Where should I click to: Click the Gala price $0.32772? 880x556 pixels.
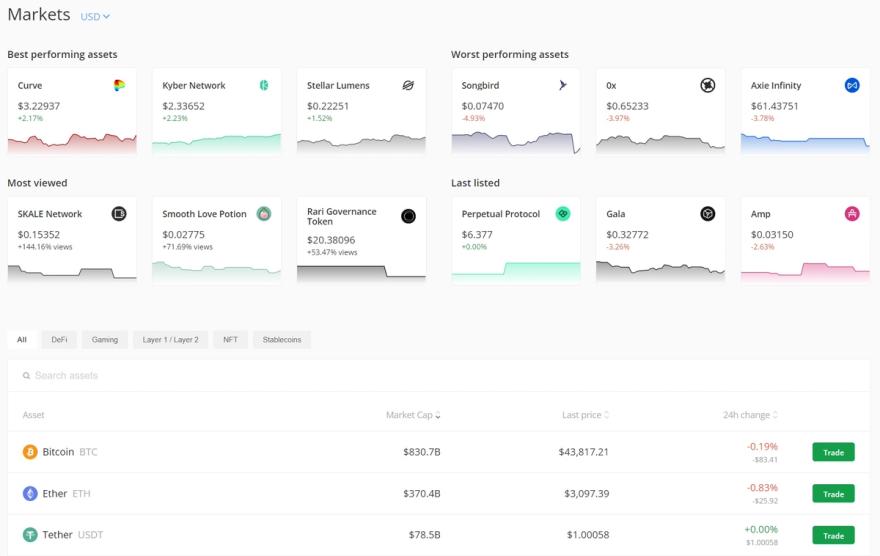627,235
